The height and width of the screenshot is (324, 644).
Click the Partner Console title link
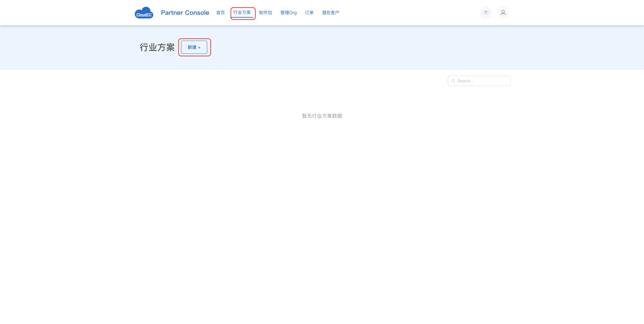185,13
